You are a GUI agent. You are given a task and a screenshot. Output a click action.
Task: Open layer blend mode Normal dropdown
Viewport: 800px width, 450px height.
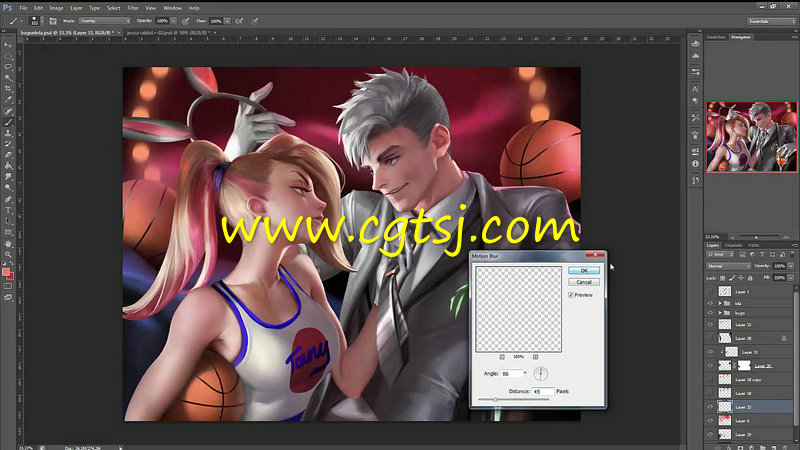pos(729,266)
